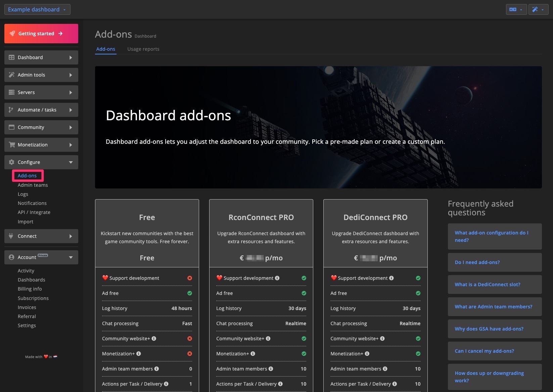The image size is (553, 392).
Task: Select the Community icon in the sidebar
Action: (x=11, y=127)
